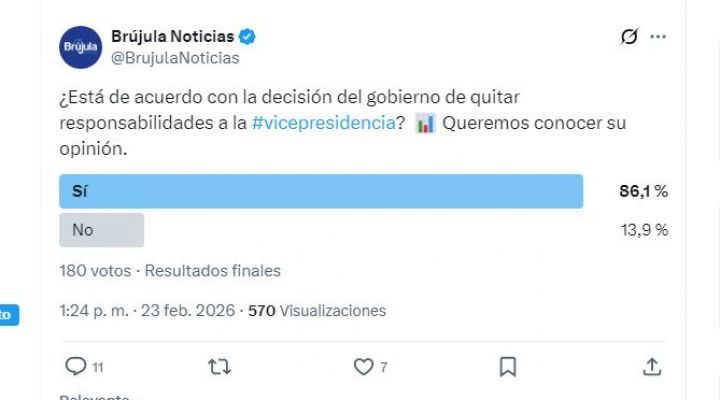
Task: Repost using the retweet icon
Action: pyautogui.click(x=219, y=367)
